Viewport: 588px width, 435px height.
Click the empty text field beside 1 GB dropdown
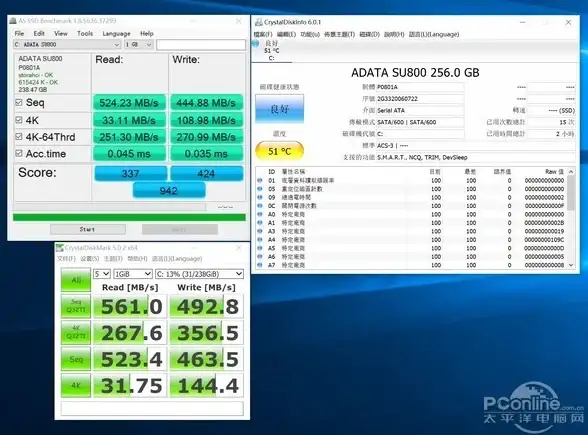click(201, 45)
